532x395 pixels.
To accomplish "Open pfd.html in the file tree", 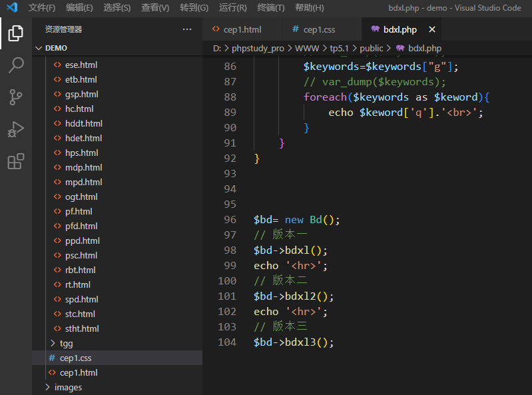I will [x=117, y=226].
